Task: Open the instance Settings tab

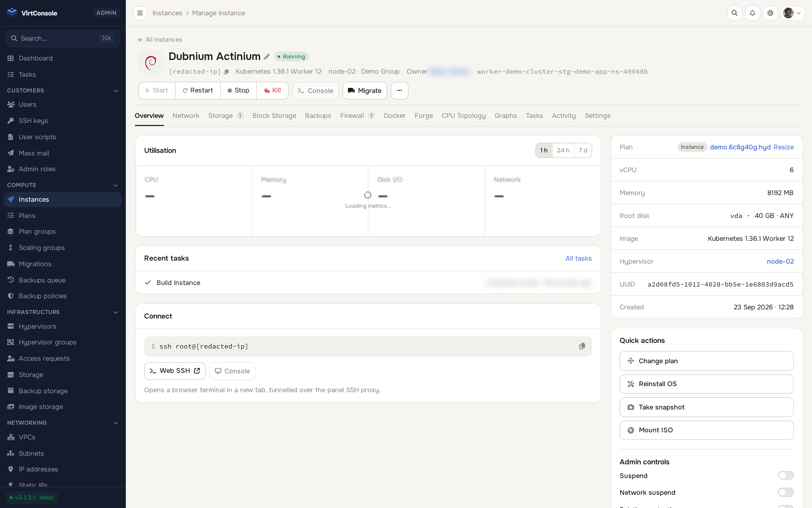Action: click(x=598, y=116)
